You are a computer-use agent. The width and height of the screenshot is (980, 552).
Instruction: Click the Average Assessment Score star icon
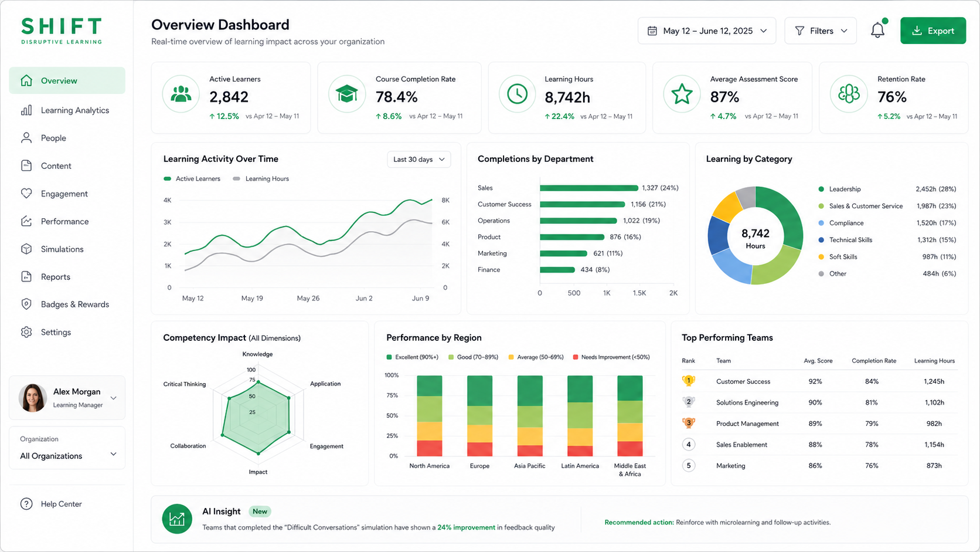(x=682, y=94)
